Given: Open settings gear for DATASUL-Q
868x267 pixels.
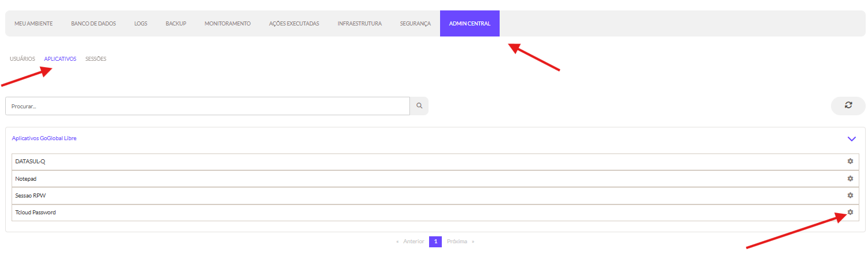Looking at the screenshot, I should 850,162.
